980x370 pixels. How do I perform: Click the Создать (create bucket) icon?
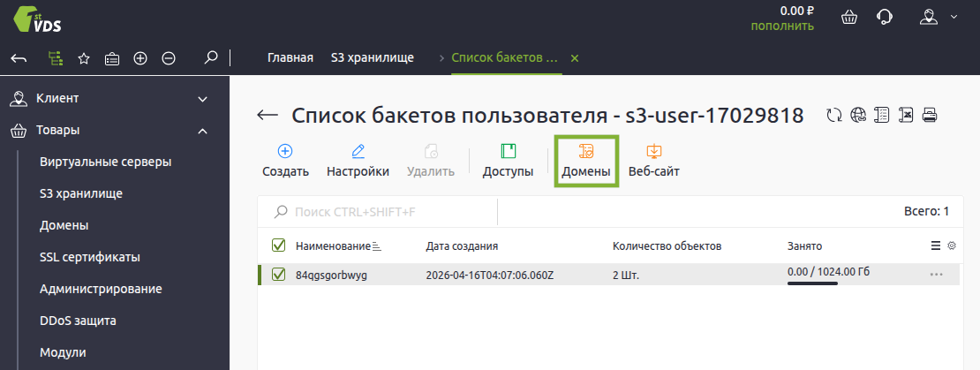[x=285, y=151]
